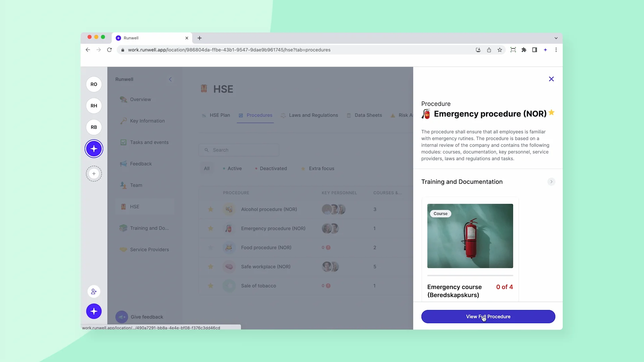Switch to the HSE Plan tab

click(216, 115)
